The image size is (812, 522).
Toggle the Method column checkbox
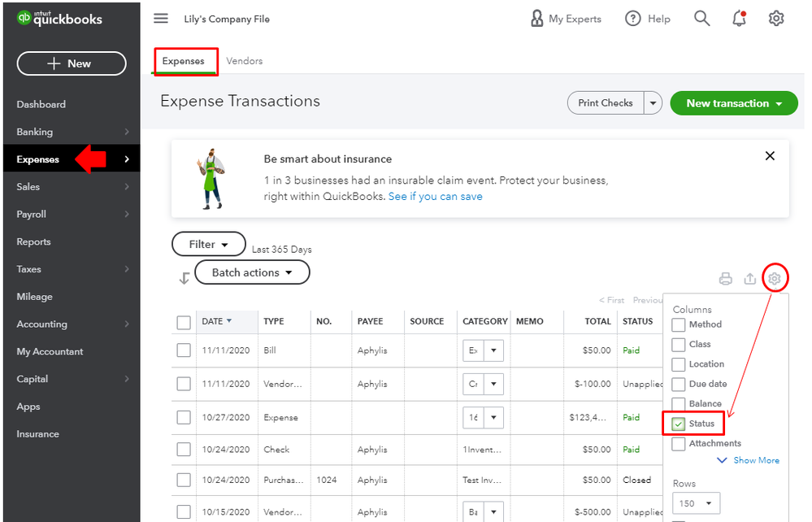[x=679, y=324]
